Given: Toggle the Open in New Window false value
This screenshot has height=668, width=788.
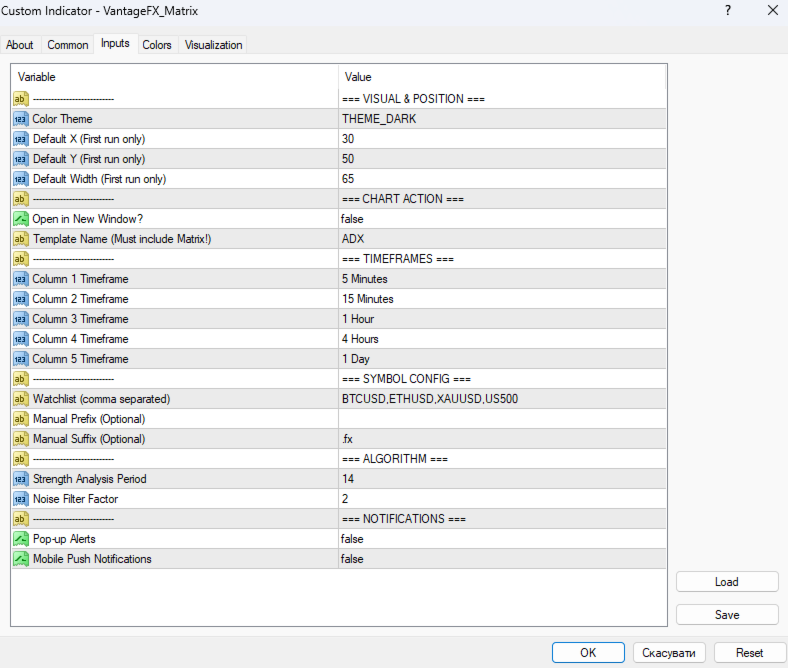Looking at the screenshot, I should tap(502, 219).
